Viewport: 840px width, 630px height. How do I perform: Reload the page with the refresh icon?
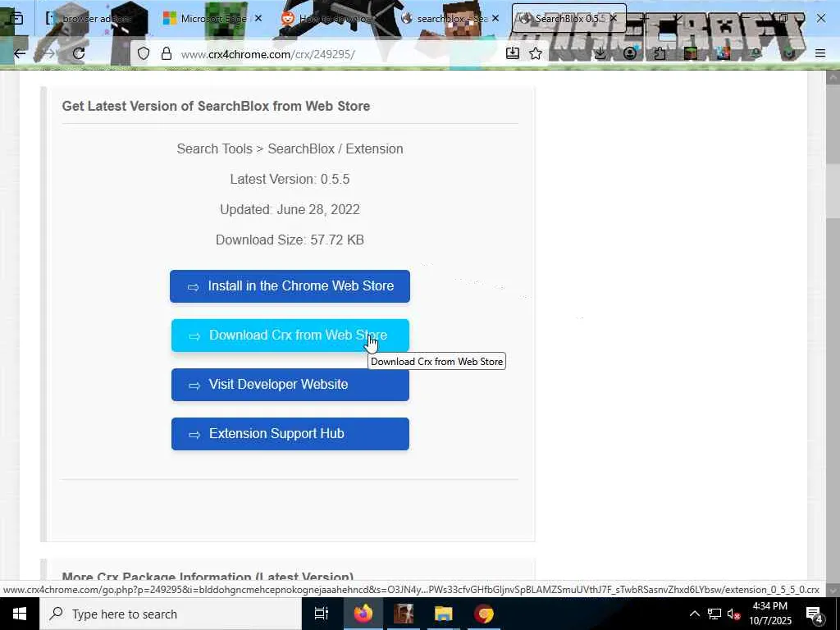(79, 53)
